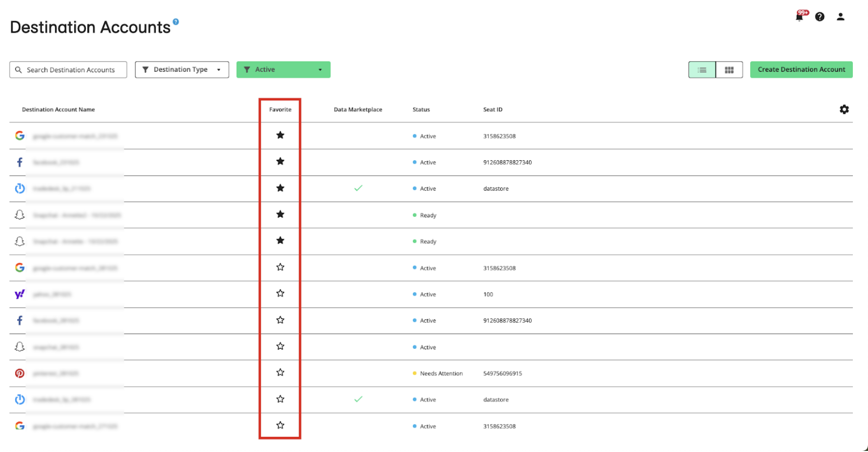Expand the Active status filter
This screenshot has height=452, width=868.
(283, 70)
